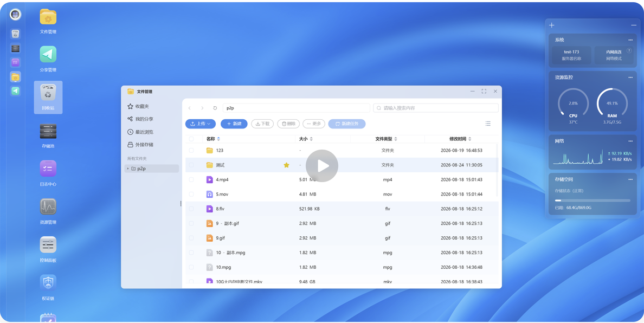Click the round launcher icon atop the dock
Image resolution: width=644 pixels, height=323 pixels.
coord(15,15)
